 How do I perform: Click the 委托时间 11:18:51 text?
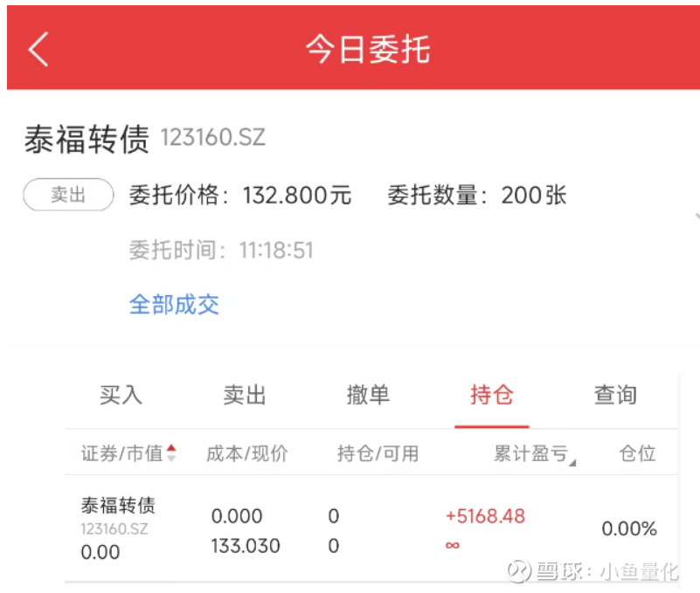[221, 250]
